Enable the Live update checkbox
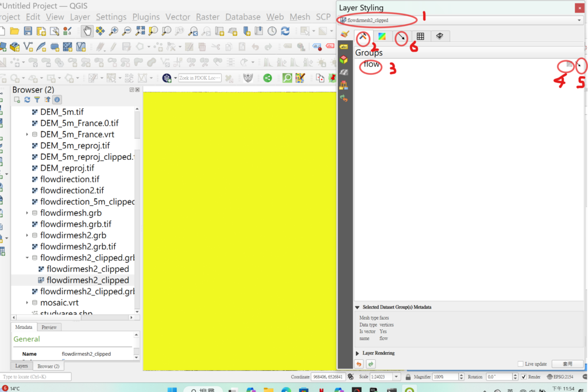This screenshot has height=392, width=588. 520,364
